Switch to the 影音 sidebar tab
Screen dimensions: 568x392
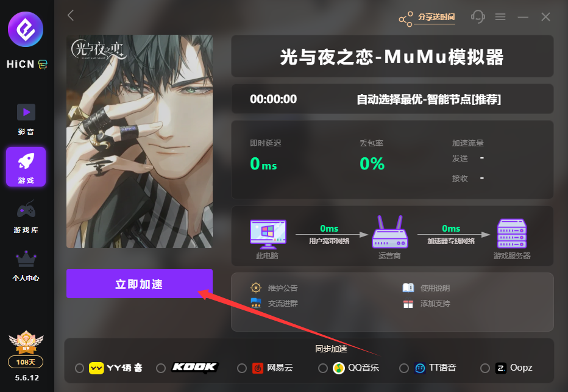coord(26,119)
